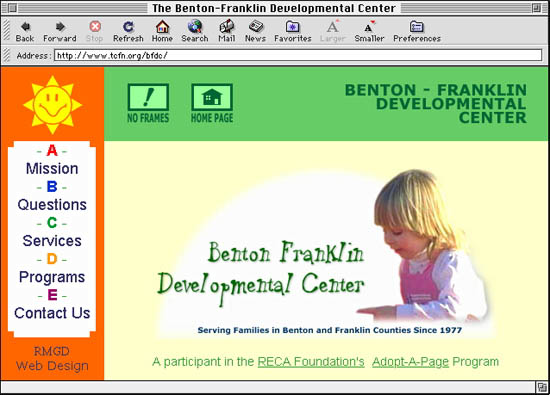Reload the page using Refresh

tap(128, 31)
